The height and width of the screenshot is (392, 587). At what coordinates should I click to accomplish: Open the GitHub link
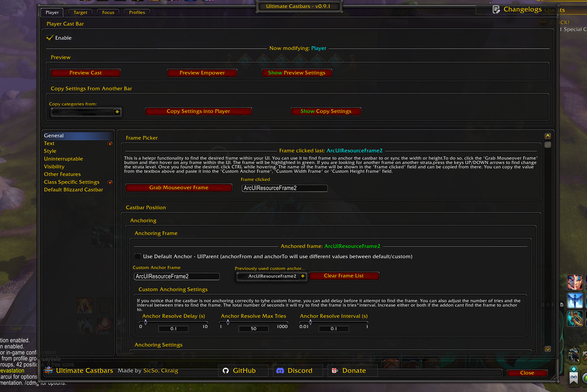pos(243,370)
